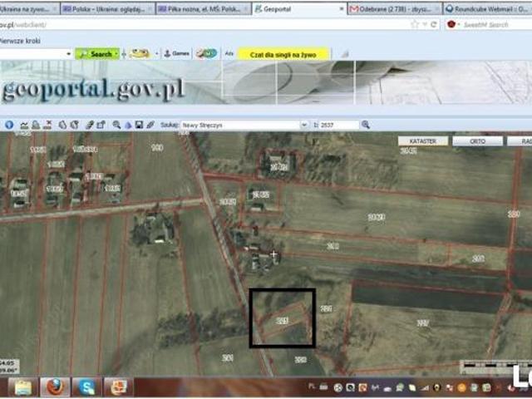532x399 pixels.
Task: Click the orange round icon in system tray
Action: coord(462,387)
